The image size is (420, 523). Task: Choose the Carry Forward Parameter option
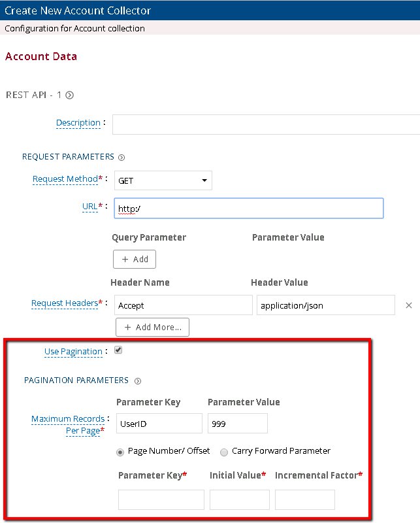223,452
